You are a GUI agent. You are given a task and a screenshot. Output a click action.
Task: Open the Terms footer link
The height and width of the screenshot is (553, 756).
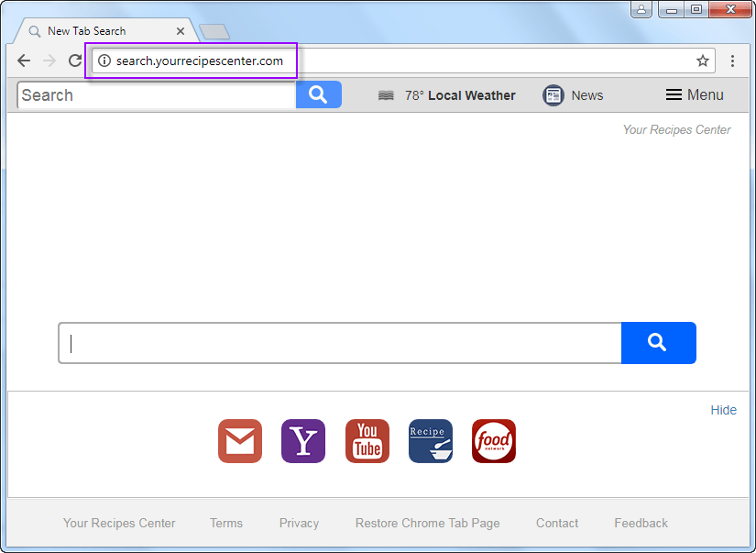click(x=226, y=523)
